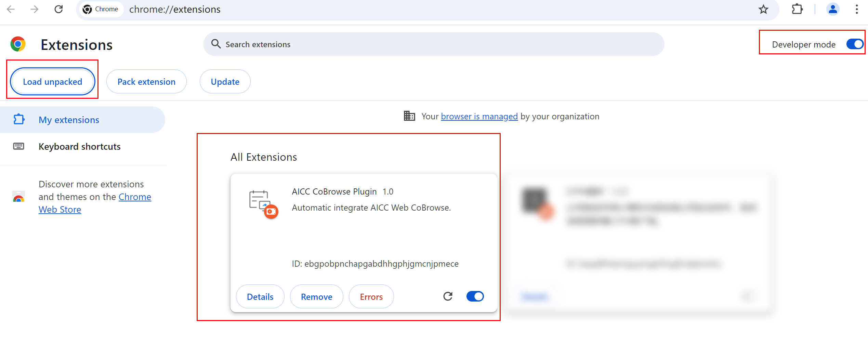Image resolution: width=868 pixels, height=359 pixels.
Task: Click the 'All Extensions' heading
Action: 264,157
